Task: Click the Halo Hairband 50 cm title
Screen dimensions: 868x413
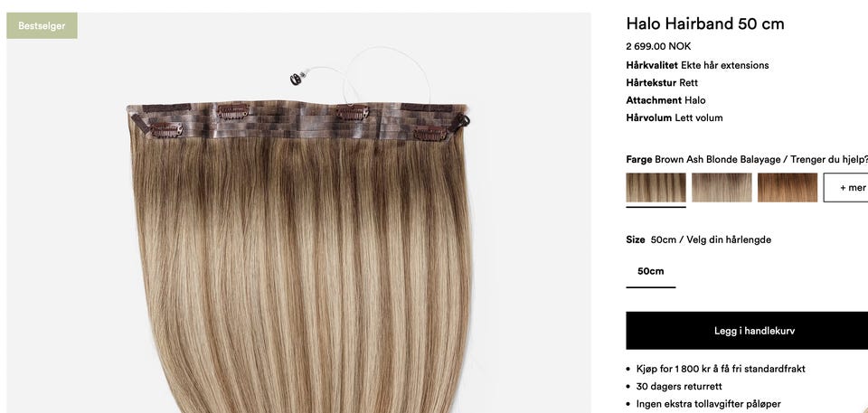Action: (x=704, y=23)
